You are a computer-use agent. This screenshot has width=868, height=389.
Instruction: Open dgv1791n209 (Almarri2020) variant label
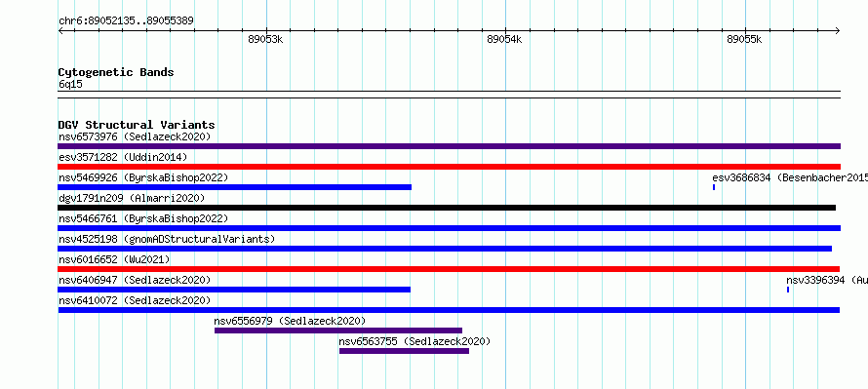click(132, 198)
